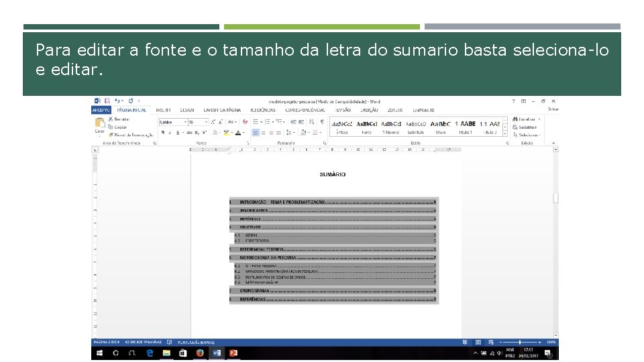Clear all formatting eraser icon

click(x=246, y=122)
